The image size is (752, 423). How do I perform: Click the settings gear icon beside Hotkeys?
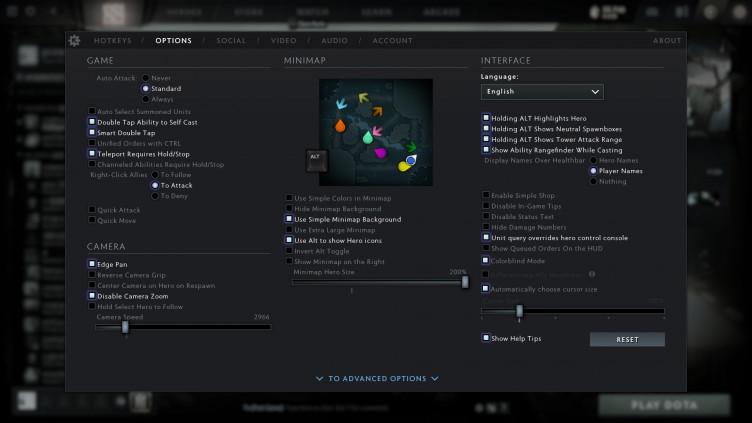click(74, 41)
